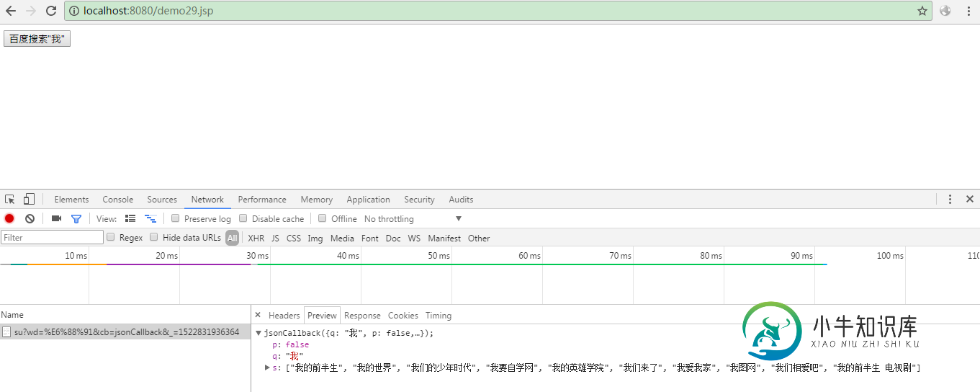Image resolution: width=980 pixels, height=392 pixels.
Task: Select the q: "我" property line
Action: (x=287, y=356)
